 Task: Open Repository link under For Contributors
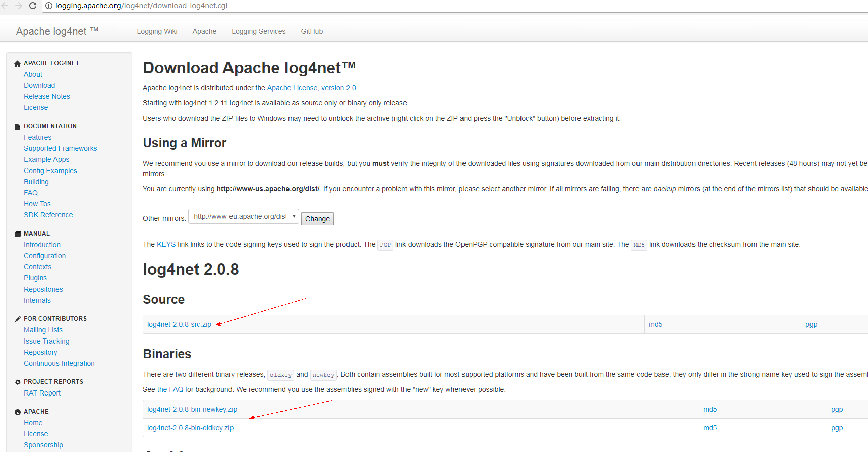40,352
